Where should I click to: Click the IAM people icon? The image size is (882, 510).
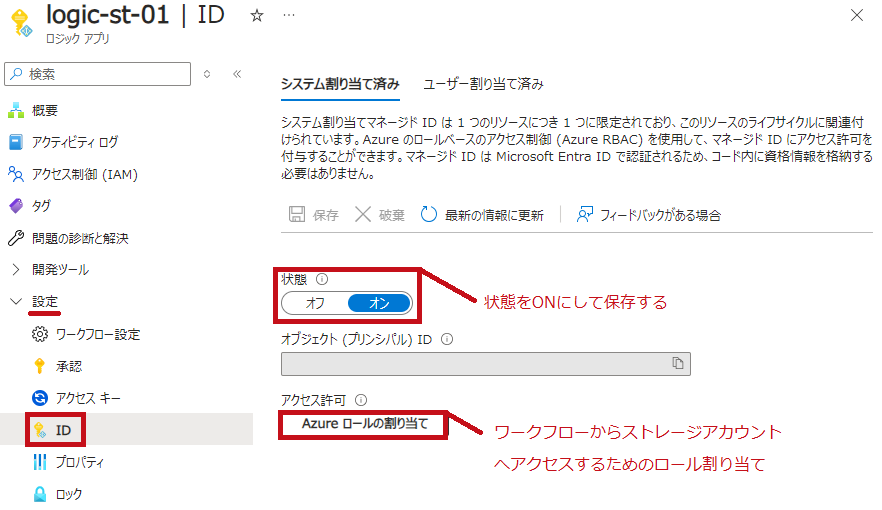(x=16, y=174)
